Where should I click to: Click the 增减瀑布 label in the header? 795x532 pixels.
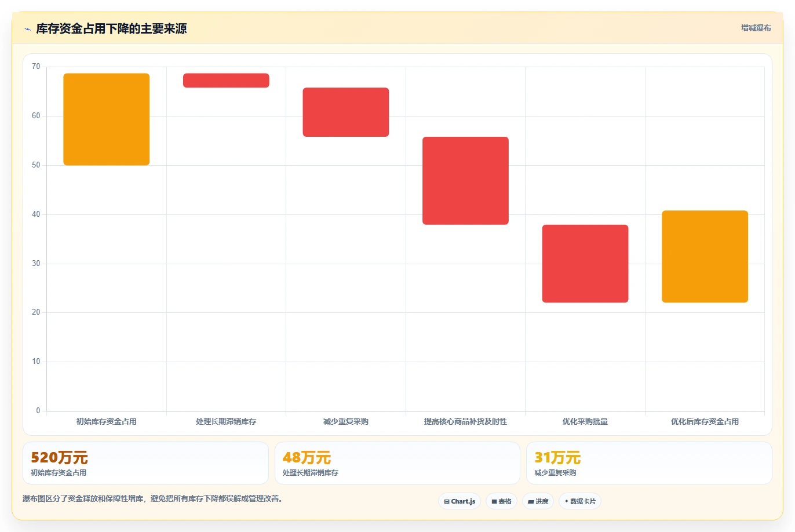coord(756,28)
